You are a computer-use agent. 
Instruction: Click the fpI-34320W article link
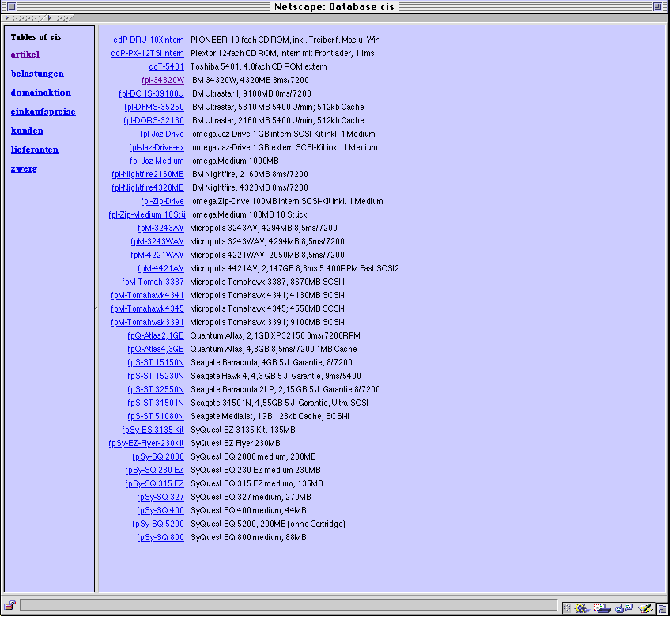[162, 80]
